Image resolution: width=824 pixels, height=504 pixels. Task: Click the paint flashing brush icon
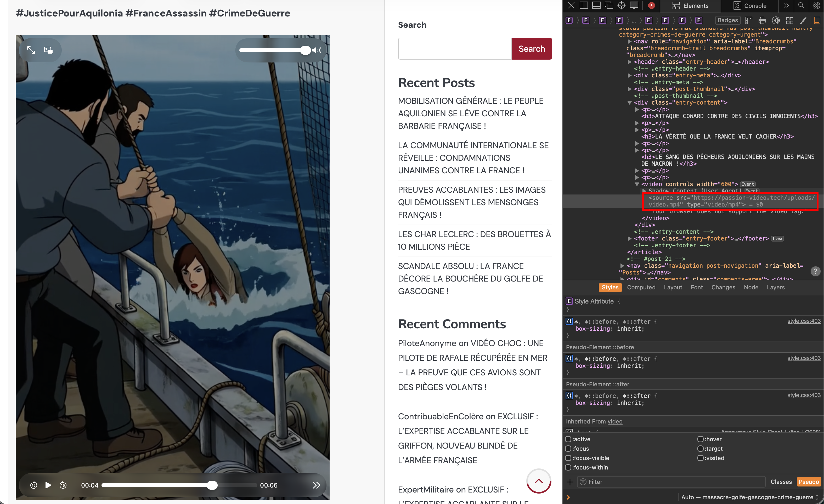pyautogui.click(x=803, y=20)
